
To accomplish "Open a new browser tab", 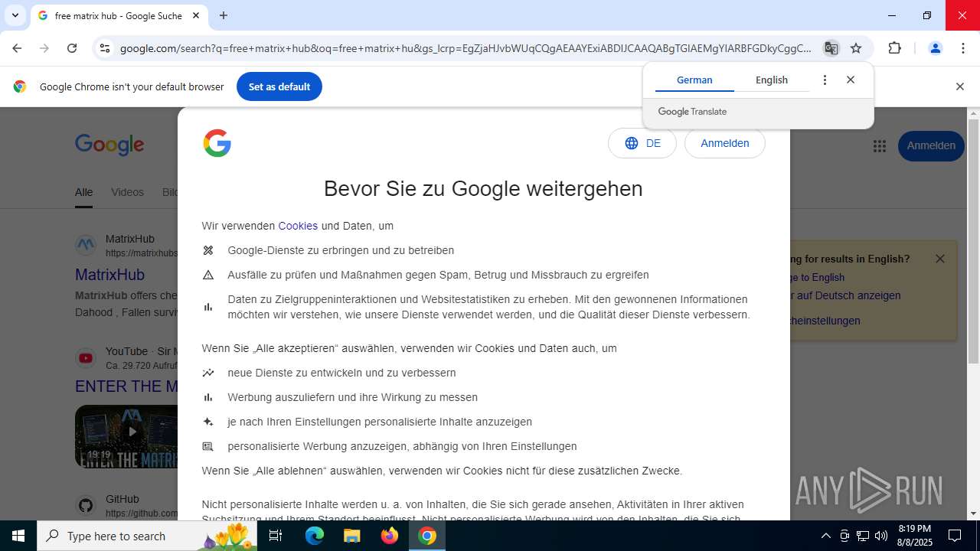I will 224,15.
